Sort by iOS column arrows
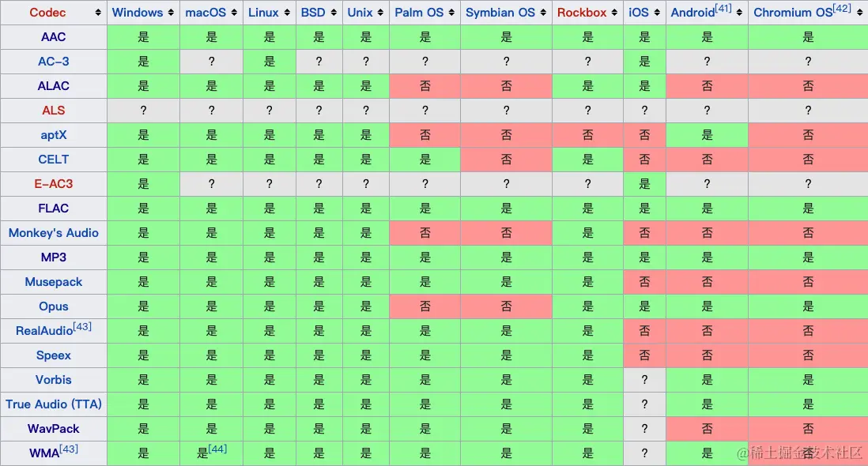 point(657,13)
